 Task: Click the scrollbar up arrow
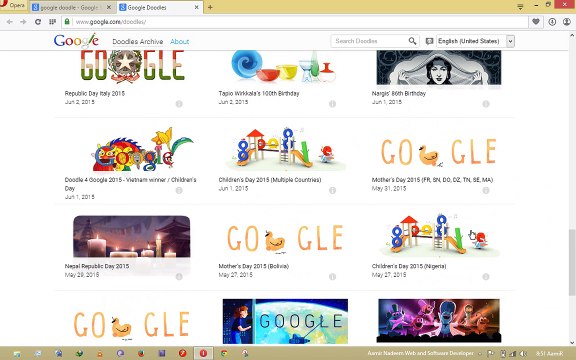click(x=572, y=35)
